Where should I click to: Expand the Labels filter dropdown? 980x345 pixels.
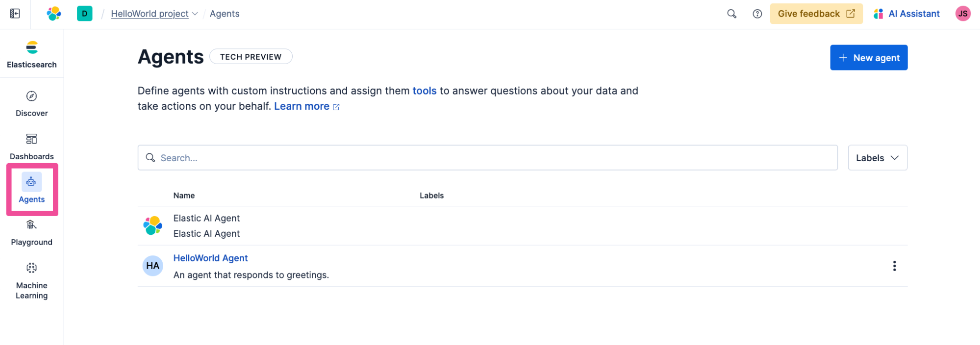coord(877,158)
